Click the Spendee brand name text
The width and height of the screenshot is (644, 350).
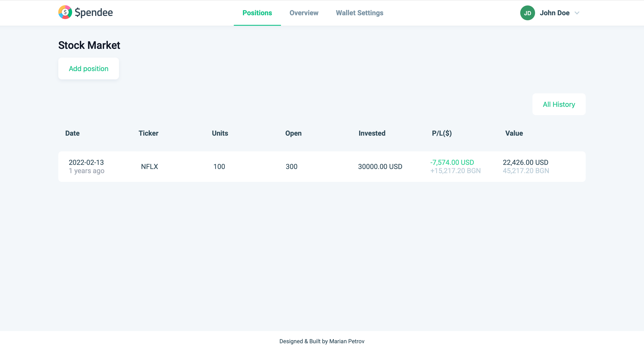click(94, 12)
